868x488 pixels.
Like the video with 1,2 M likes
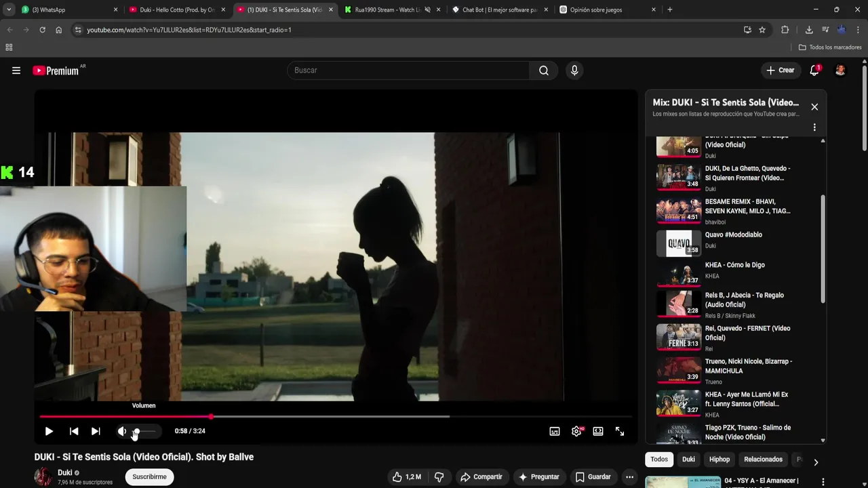[406, 476]
